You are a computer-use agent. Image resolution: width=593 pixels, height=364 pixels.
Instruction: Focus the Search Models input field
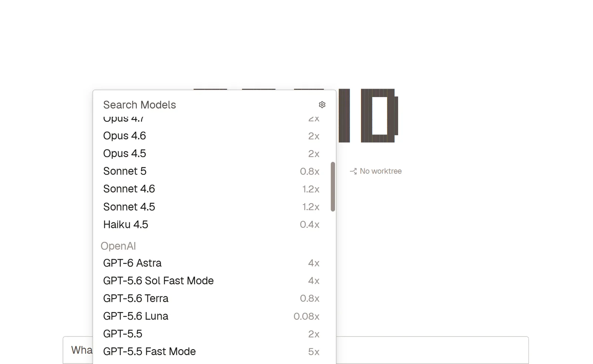pos(208,105)
